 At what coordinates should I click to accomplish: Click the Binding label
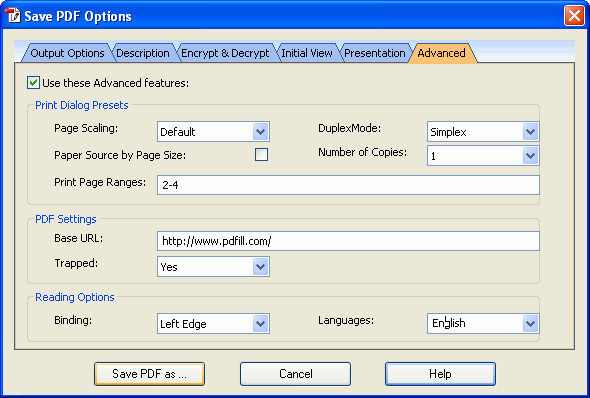[73, 320]
